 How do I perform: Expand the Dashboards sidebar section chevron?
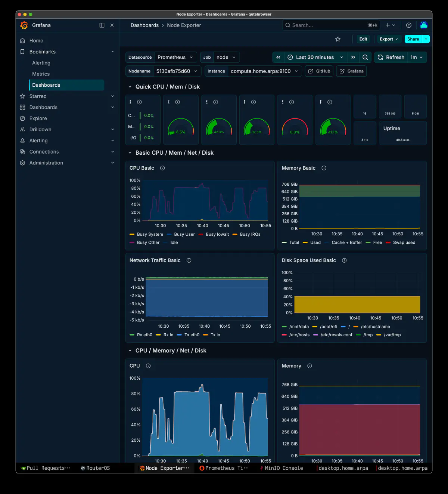point(112,107)
